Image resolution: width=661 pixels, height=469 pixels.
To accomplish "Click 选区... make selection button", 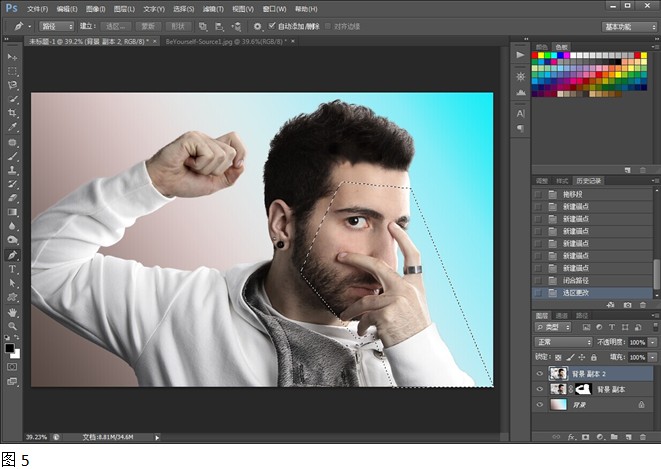I will pos(115,27).
